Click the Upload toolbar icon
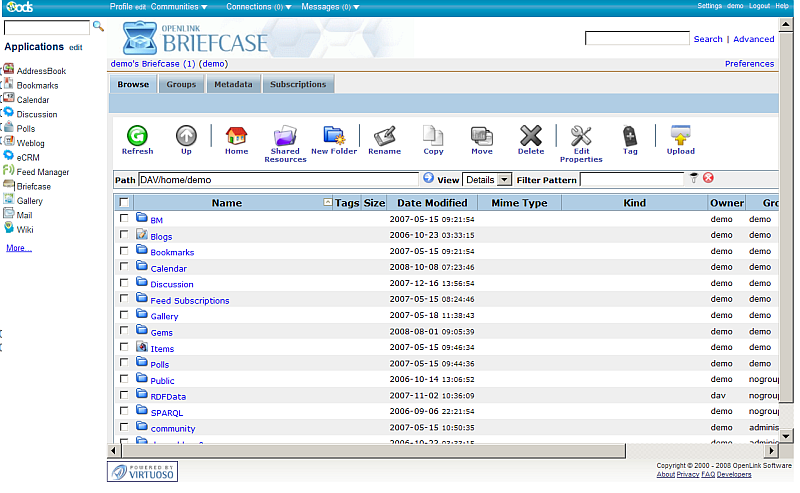The width and height of the screenshot is (800, 493). 681,136
